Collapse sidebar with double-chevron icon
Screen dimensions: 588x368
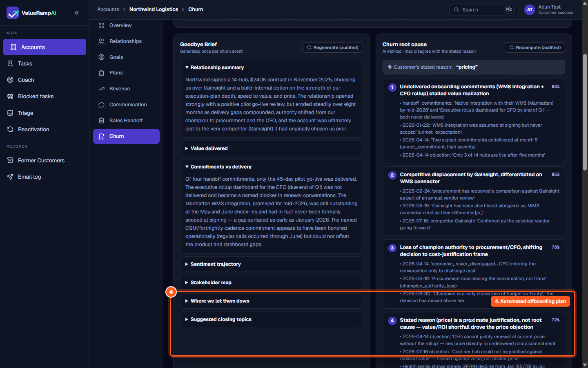coord(77,13)
